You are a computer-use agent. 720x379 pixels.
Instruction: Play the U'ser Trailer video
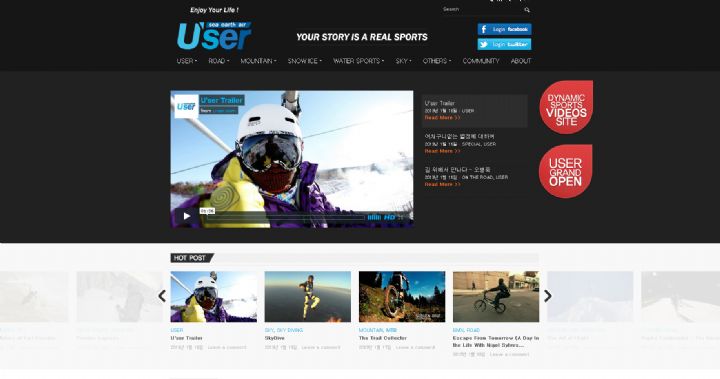pos(186,216)
